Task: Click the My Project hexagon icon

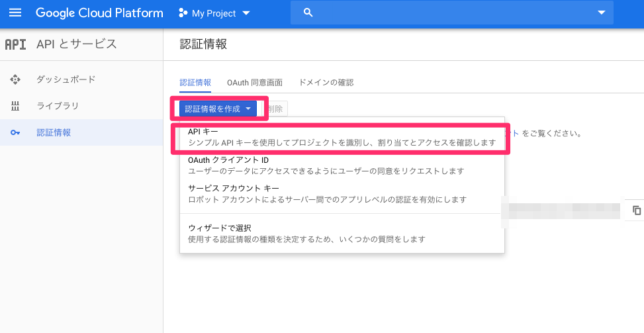Action: [183, 13]
